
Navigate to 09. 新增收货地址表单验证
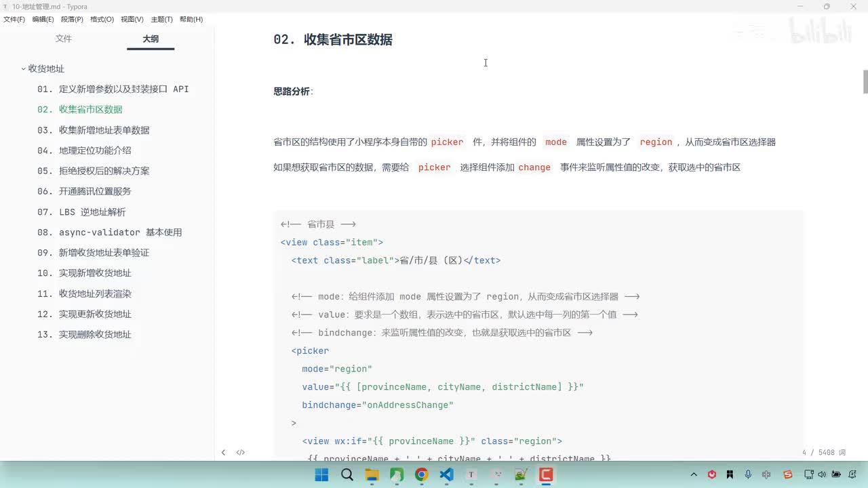click(x=94, y=253)
